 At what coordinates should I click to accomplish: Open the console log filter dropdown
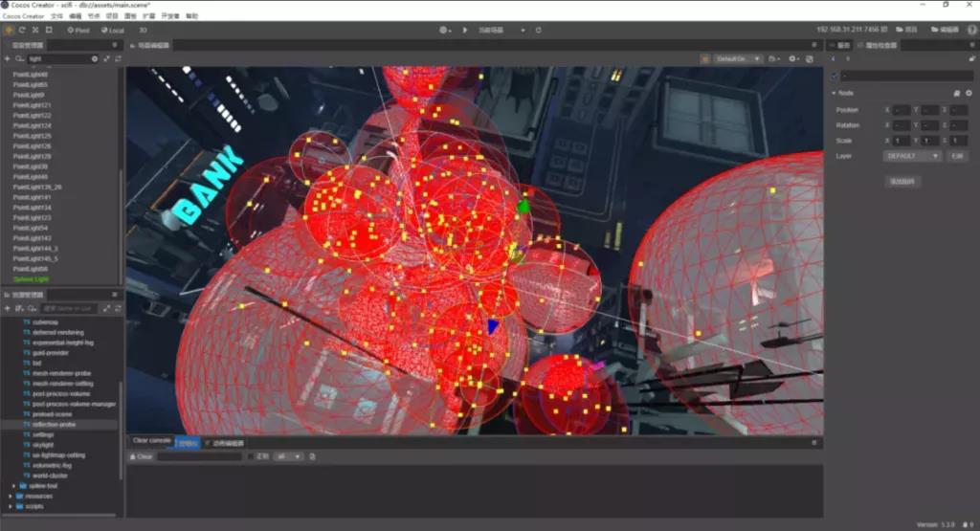[289, 457]
